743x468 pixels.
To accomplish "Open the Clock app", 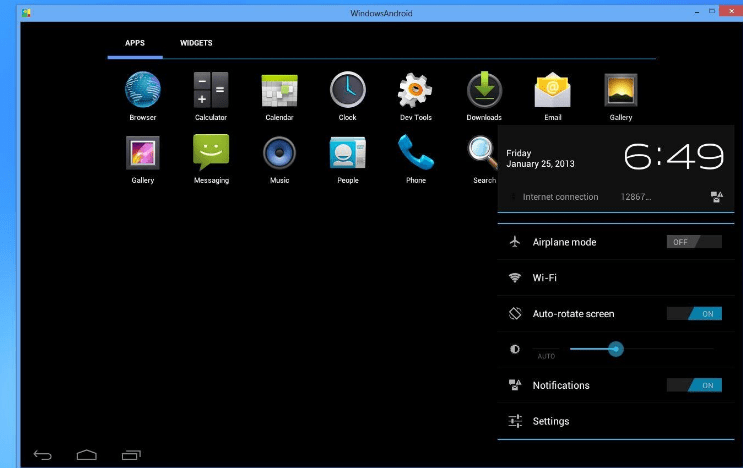I will click(x=347, y=91).
